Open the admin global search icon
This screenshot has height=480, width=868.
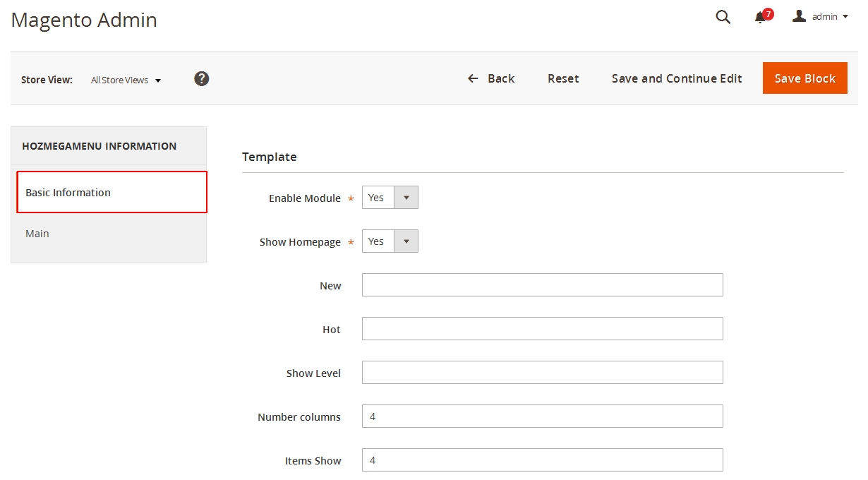point(723,16)
